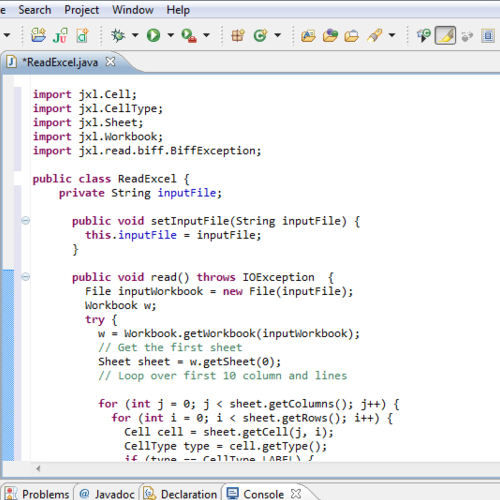The width and height of the screenshot is (500, 500).
Task: Click the 'this.inputFile = inputFile;' line
Action: click(173, 235)
